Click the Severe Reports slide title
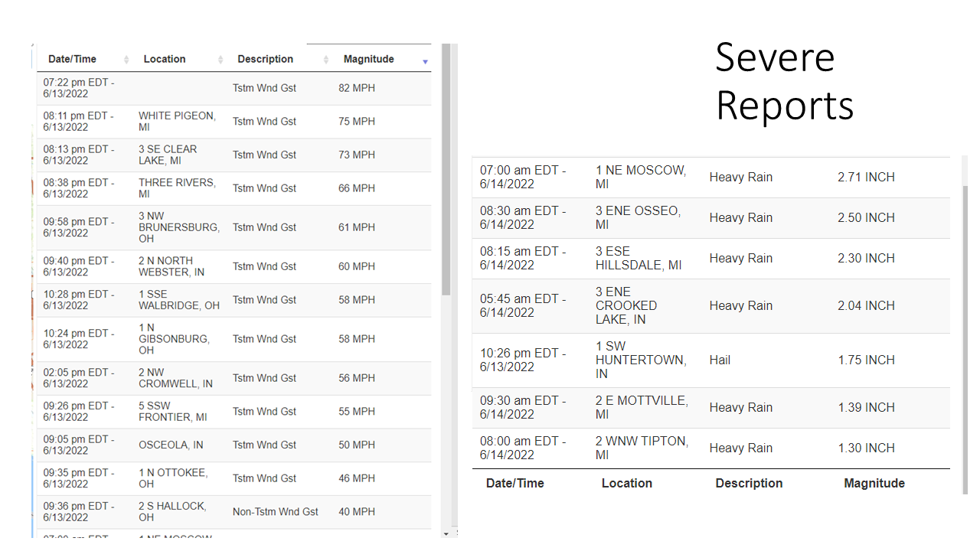 pos(783,81)
